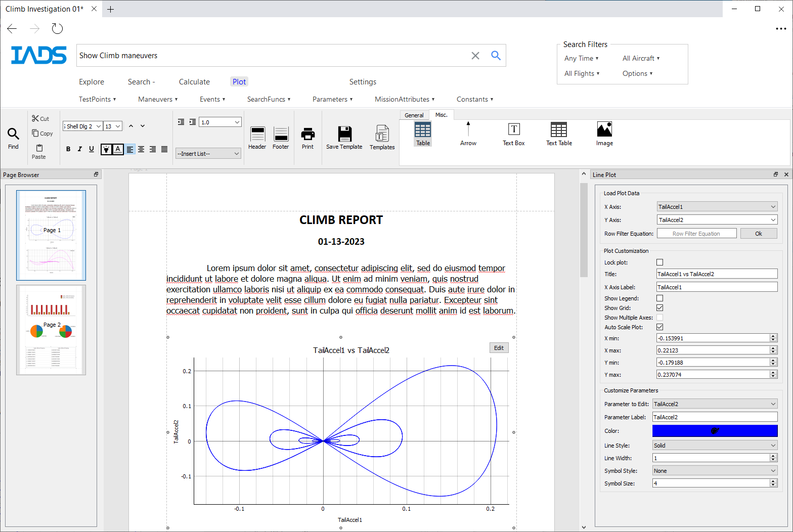Click the plot Edit button
The height and width of the screenshot is (532, 793).
(x=499, y=348)
